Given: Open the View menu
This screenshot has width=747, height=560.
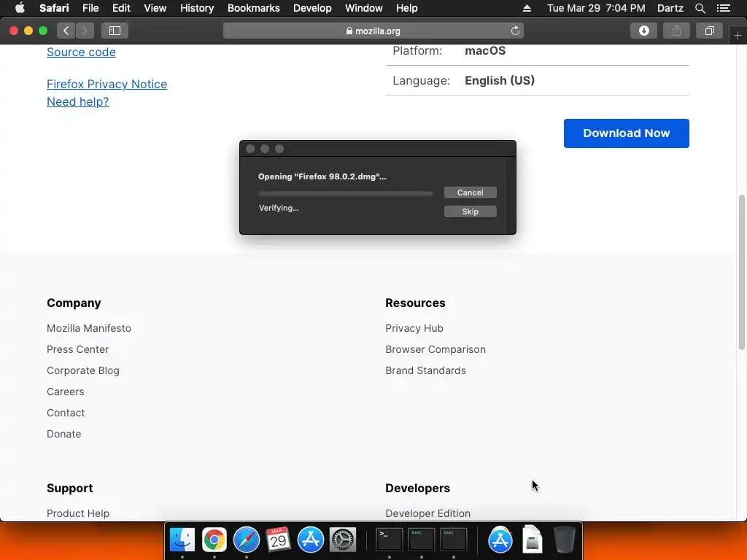Looking at the screenshot, I should click(x=155, y=8).
